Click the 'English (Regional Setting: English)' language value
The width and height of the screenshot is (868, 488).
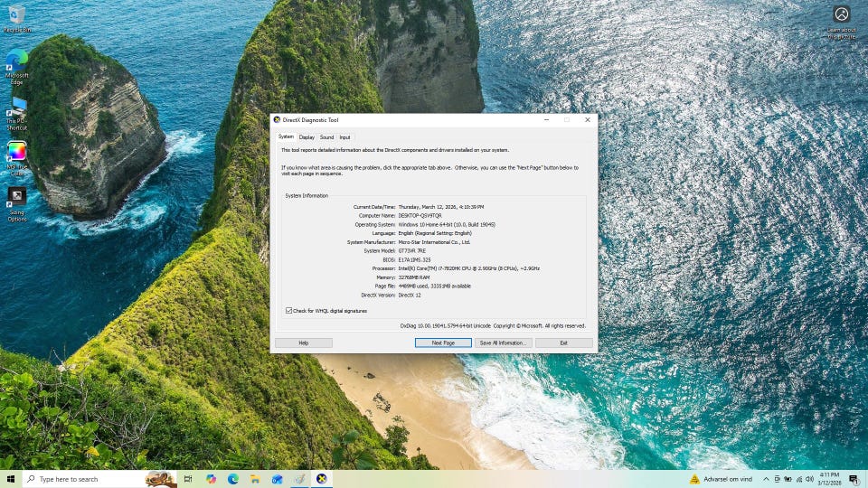(x=435, y=233)
